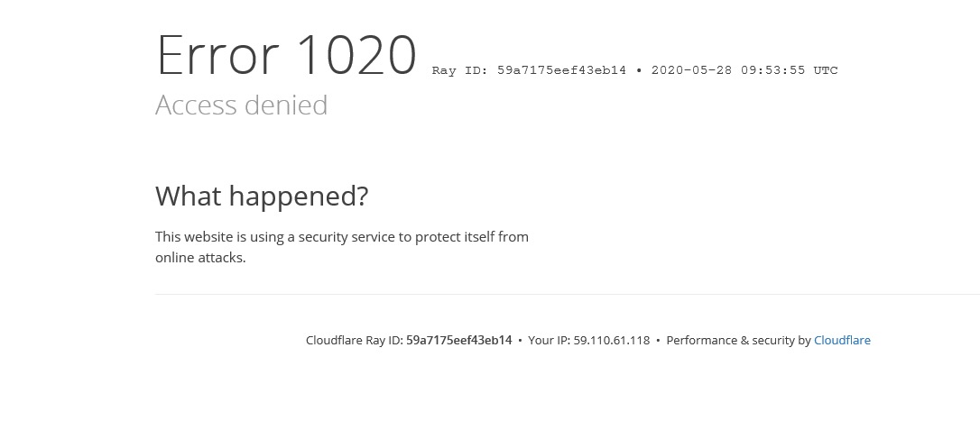Click the Access denied subtitle
This screenshot has height=430, width=980.
(241, 105)
